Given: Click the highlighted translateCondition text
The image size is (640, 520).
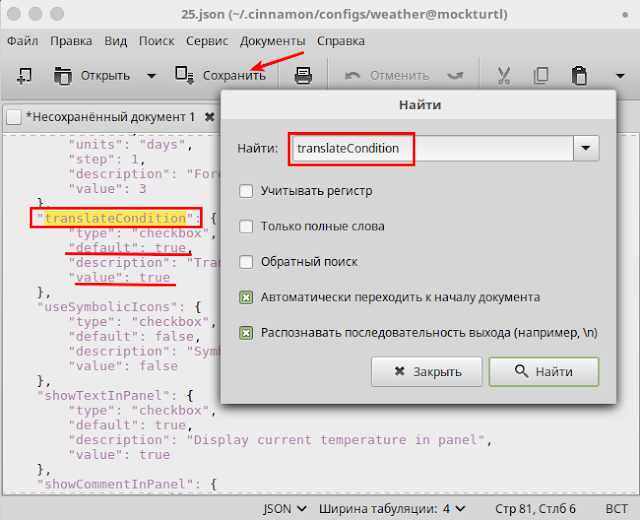Looking at the screenshot, I should [116, 218].
